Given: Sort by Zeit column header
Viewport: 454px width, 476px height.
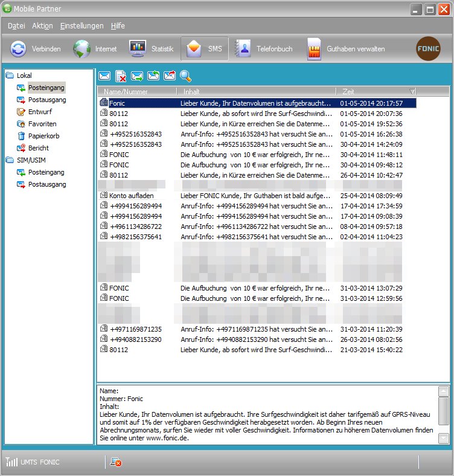Looking at the screenshot, I should [376, 91].
